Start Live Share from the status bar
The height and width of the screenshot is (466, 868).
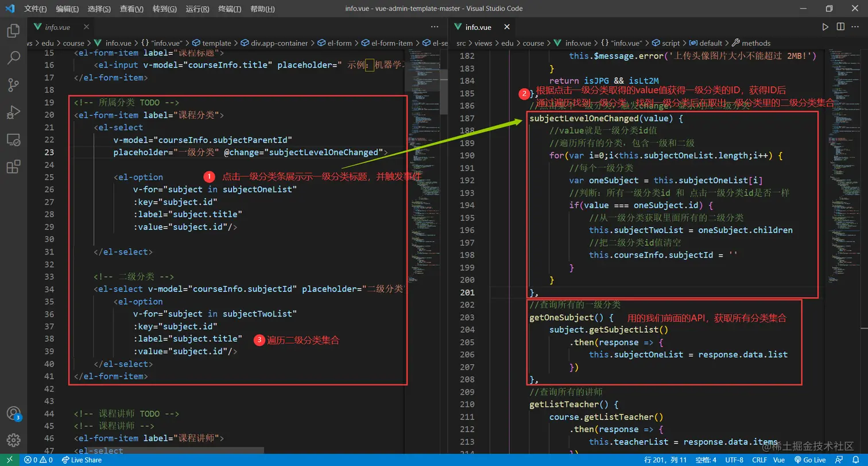[x=81, y=460]
